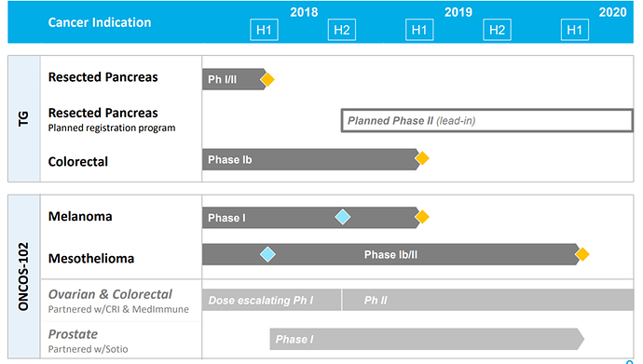
Task: Click the orange diamond ending Melanoma Phase I
Action: point(422,217)
